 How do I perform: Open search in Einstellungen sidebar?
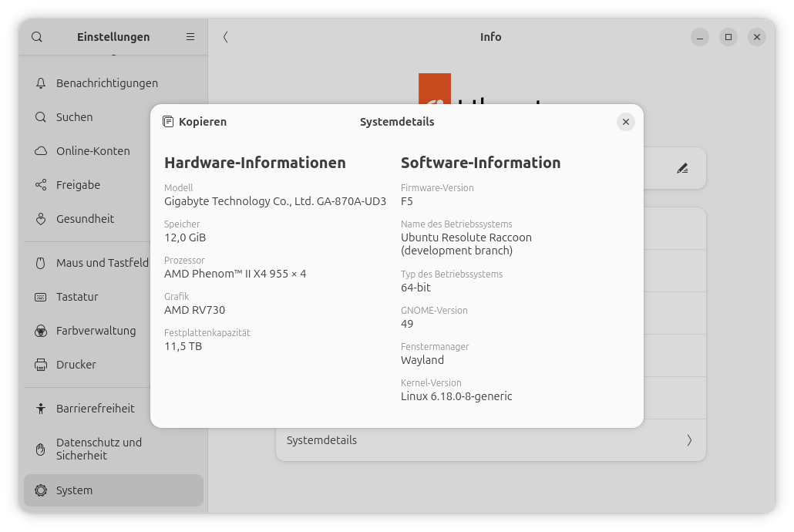click(37, 37)
